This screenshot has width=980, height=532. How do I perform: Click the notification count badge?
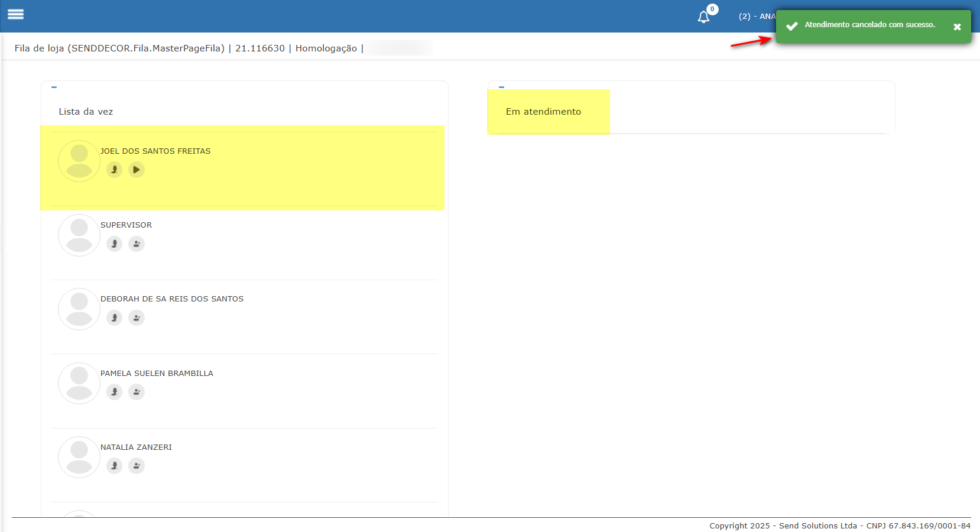pyautogui.click(x=712, y=9)
